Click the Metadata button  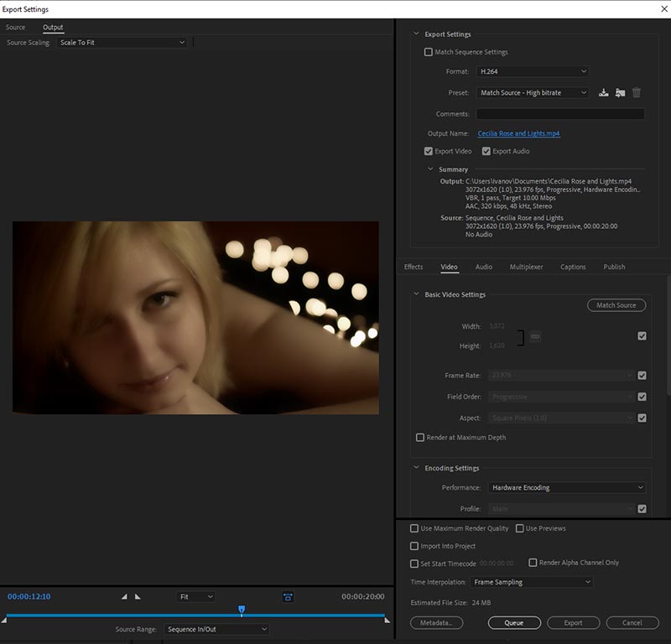(436, 622)
